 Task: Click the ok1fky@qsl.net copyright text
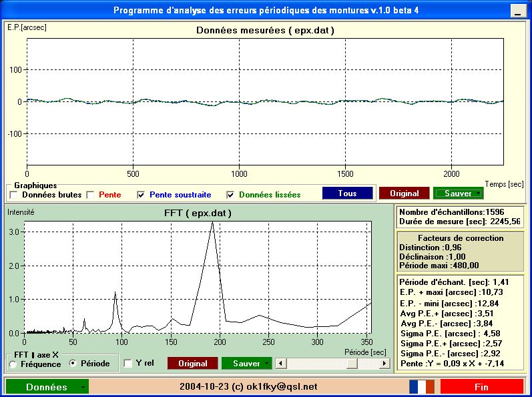[x=248, y=386]
